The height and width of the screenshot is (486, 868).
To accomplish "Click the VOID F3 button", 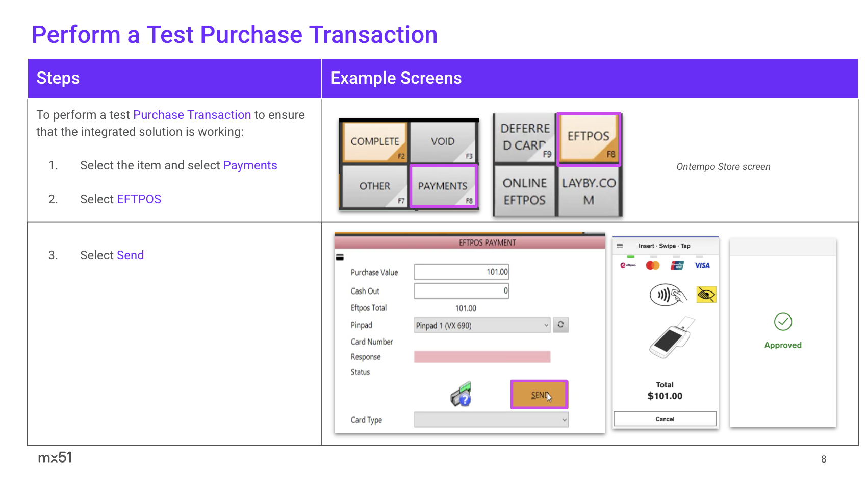I will click(443, 141).
